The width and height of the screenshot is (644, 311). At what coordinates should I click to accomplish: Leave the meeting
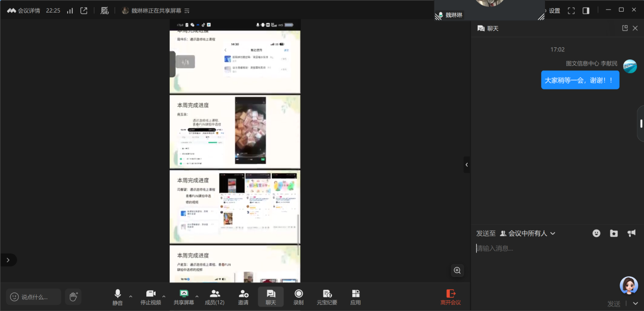point(450,297)
